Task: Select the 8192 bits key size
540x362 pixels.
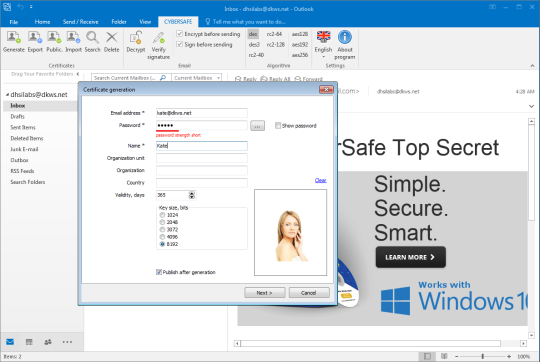Action: [x=162, y=244]
